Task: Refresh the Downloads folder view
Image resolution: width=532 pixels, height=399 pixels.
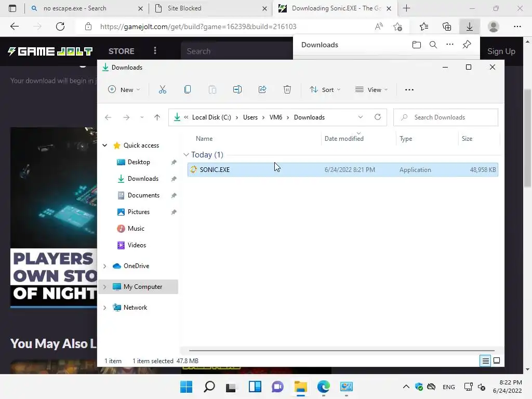Action: click(378, 117)
